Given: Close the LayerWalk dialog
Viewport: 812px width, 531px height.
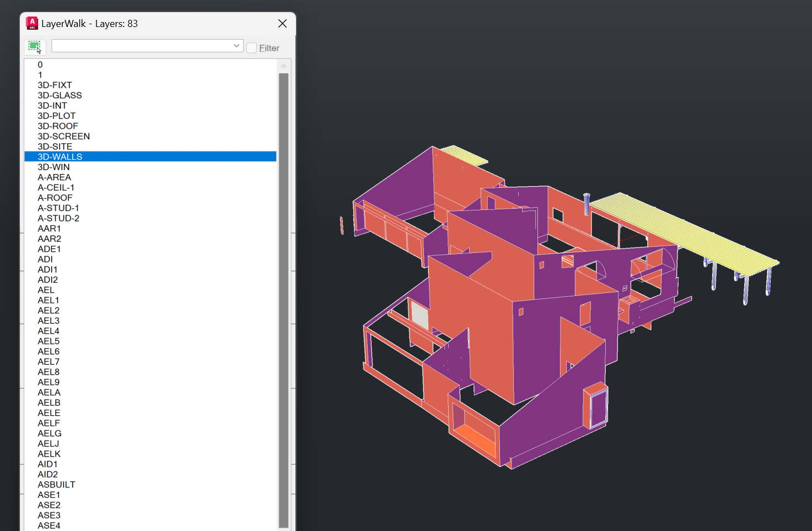Looking at the screenshot, I should 282,24.
